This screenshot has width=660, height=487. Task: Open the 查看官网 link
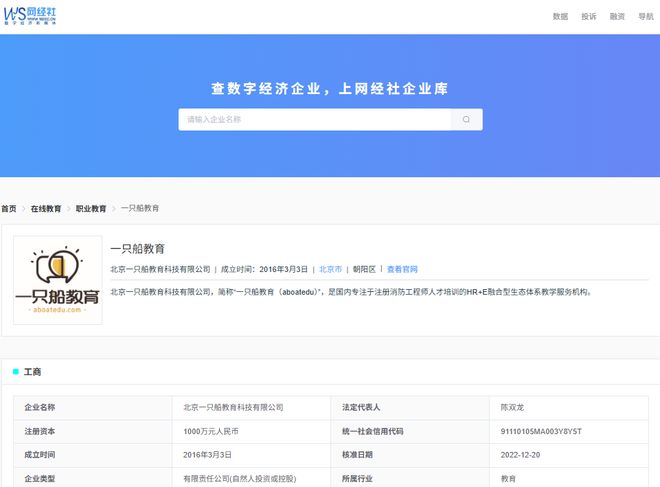pos(402,269)
